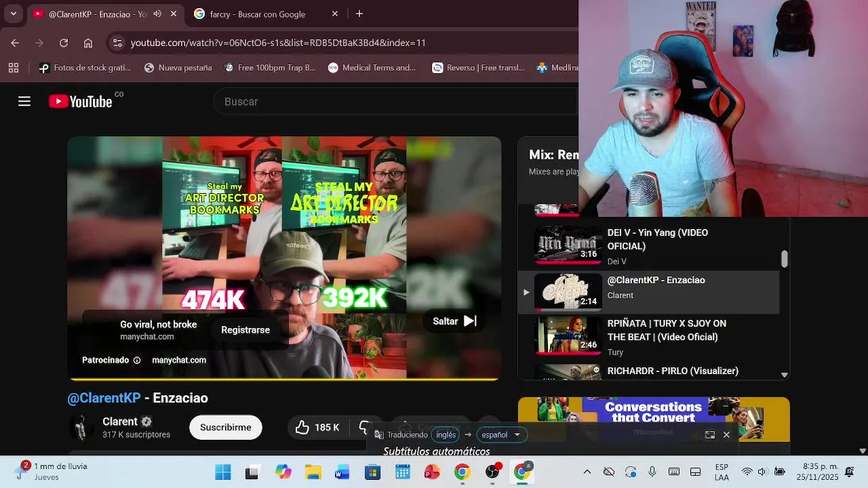Viewport: 868px width, 488px height.
Task: Open Free 100bpm Trap B... bookmark
Action: pos(270,68)
